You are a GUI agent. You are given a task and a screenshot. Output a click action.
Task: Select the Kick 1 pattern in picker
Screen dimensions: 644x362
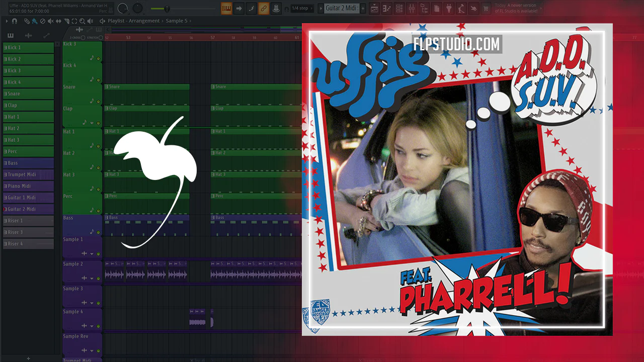[28, 47]
